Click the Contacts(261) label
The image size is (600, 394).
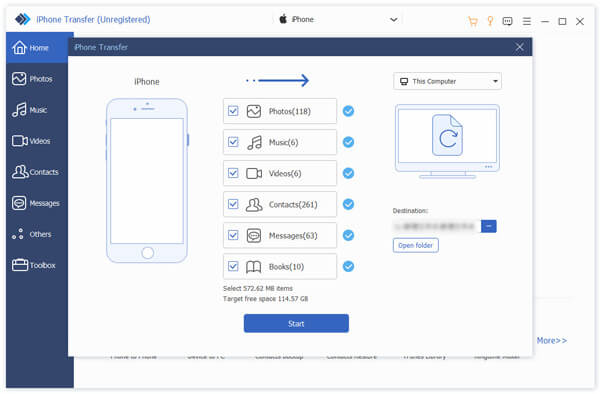(x=293, y=205)
